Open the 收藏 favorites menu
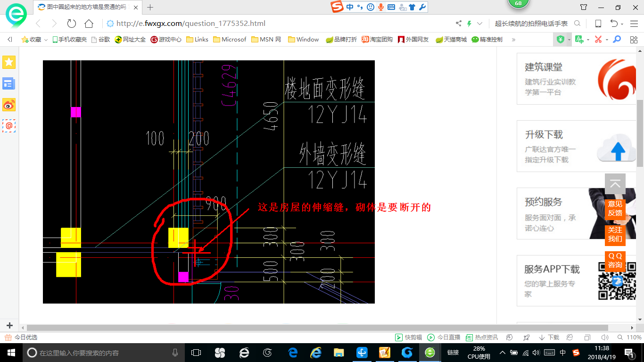This screenshot has width=644, height=362. [x=34, y=40]
